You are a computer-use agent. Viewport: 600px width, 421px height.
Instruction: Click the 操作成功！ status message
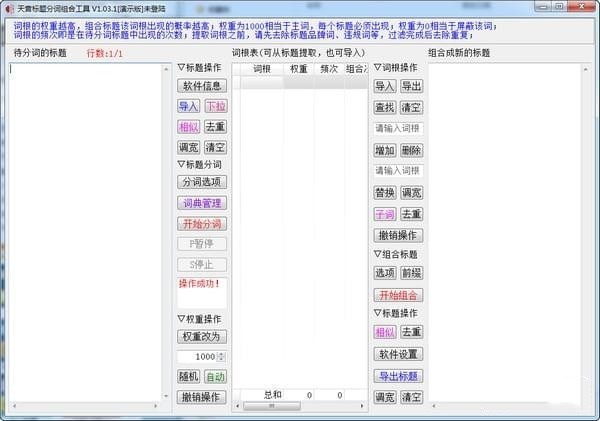pos(199,284)
